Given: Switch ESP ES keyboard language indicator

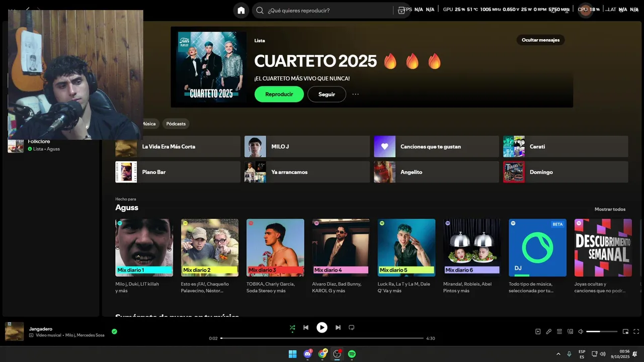Looking at the screenshot, I should [x=582, y=354].
